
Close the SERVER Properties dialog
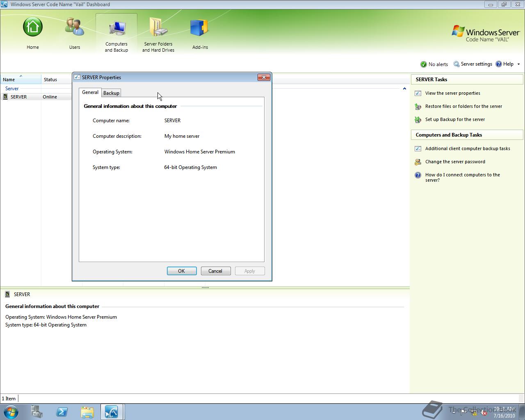[264, 77]
